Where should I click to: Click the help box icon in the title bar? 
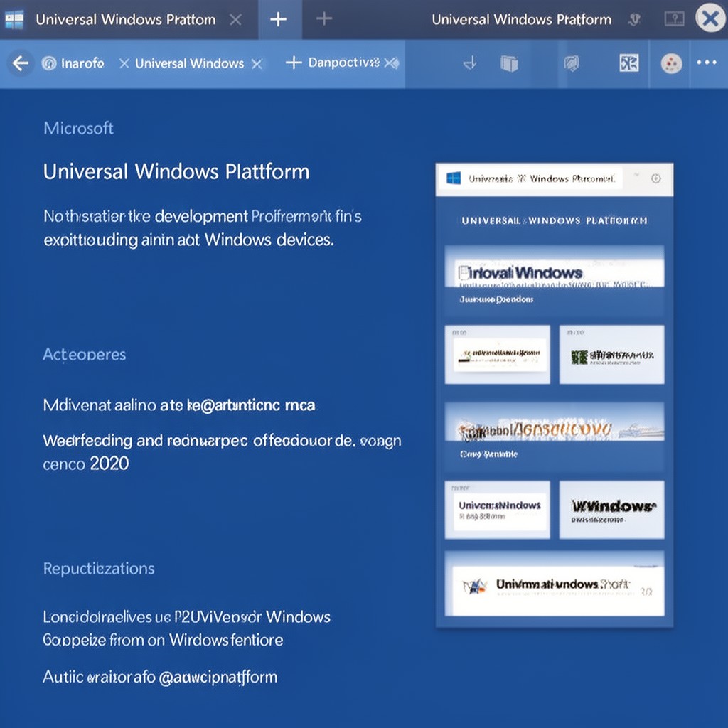click(x=674, y=19)
